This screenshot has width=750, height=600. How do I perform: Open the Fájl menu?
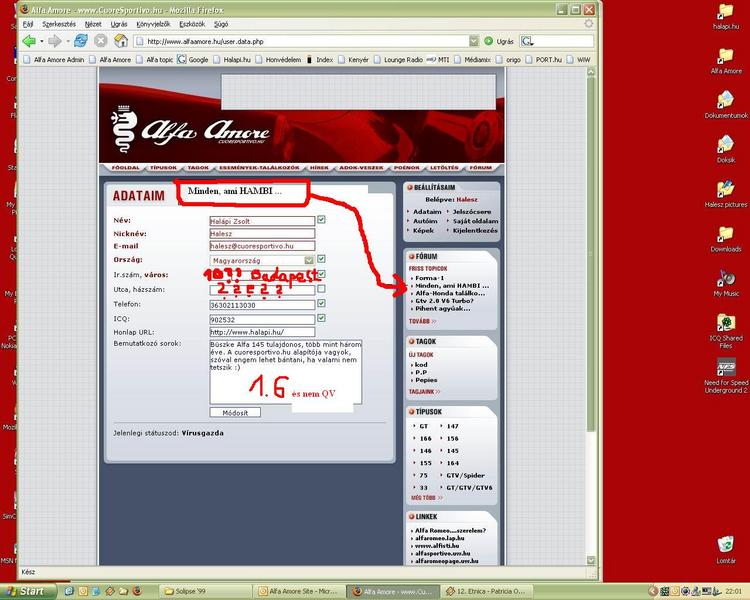[x=28, y=24]
